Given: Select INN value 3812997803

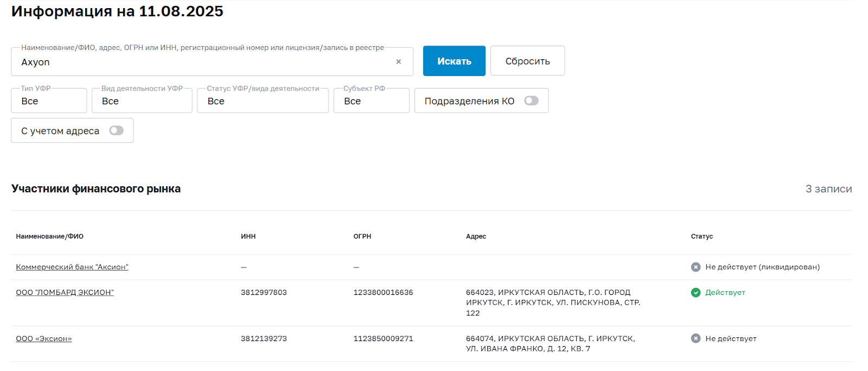Looking at the screenshot, I should [264, 293].
